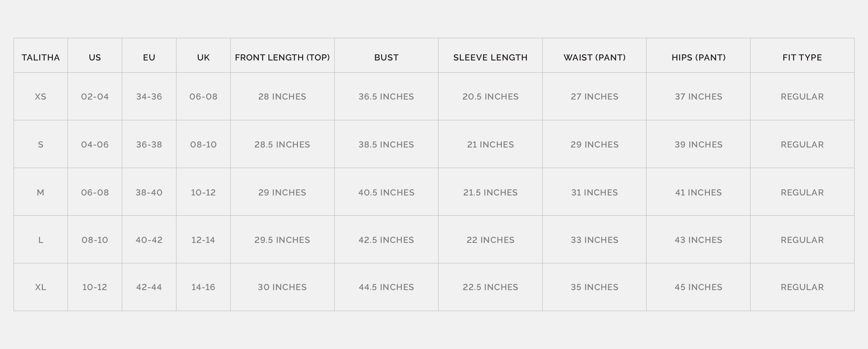Select the 38.5 INCHES bust cell
The image size is (868, 349).
click(386, 145)
